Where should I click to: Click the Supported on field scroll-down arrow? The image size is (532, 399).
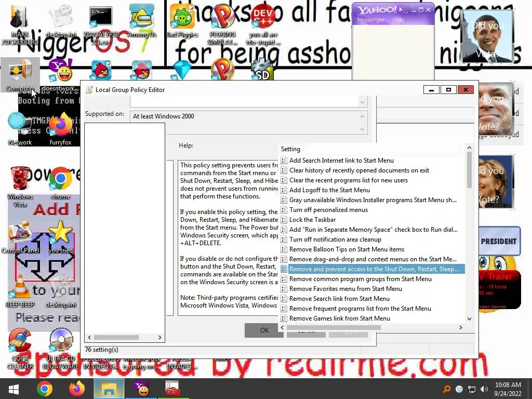click(x=362, y=129)
